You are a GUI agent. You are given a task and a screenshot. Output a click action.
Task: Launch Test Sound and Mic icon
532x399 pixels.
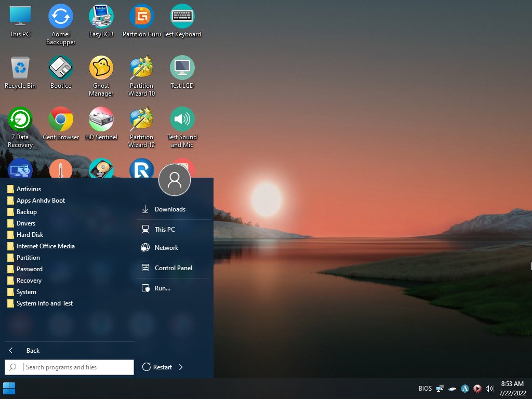(x=182, y=119)
